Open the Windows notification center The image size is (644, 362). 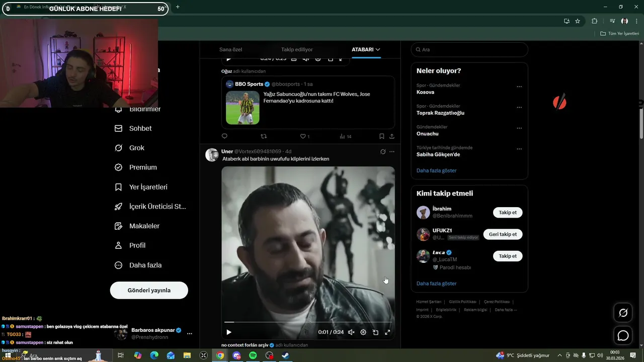point(633,355)
